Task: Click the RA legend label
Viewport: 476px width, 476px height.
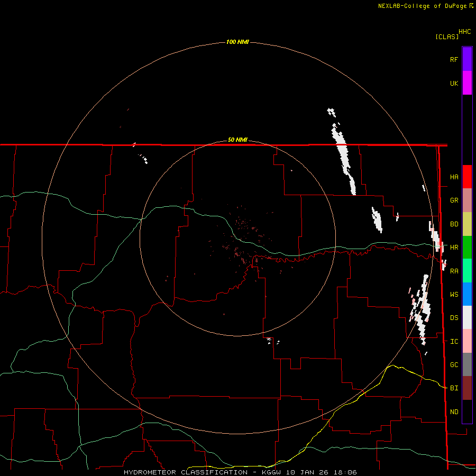Action: coord(454,271)
